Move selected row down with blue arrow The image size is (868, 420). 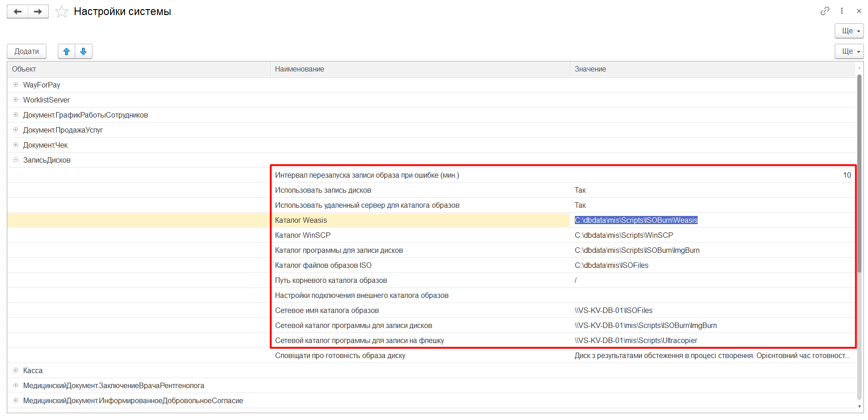[x=83, y=51]
